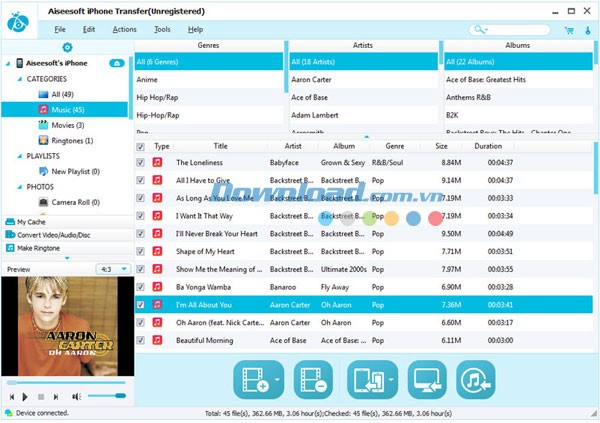Click the cloud badge beside Aiseesoft's iPhone
Image resolution: width=600 pixels, height=423 pixels.
(117, 63)
